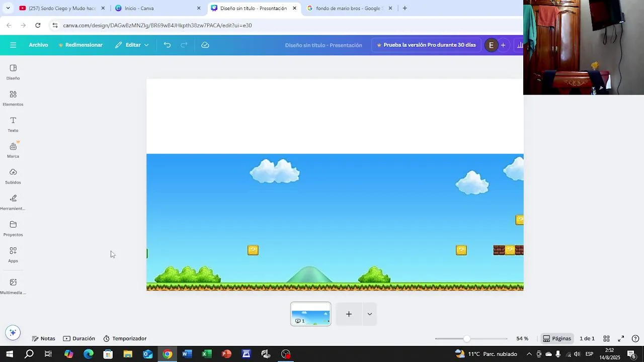Screen dimensions: 644x362
Task: Open a new browser tab
Action: tap(405, 8)
